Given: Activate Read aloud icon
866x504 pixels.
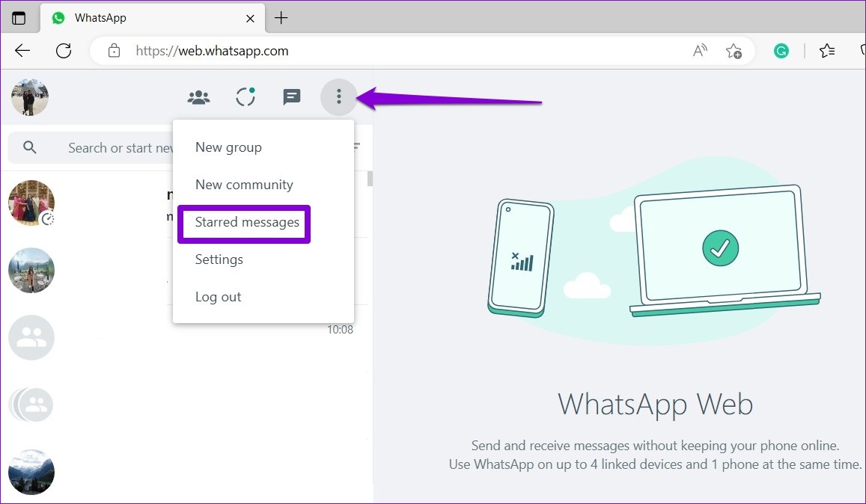Looking at the screenshot, I should 701,51.
